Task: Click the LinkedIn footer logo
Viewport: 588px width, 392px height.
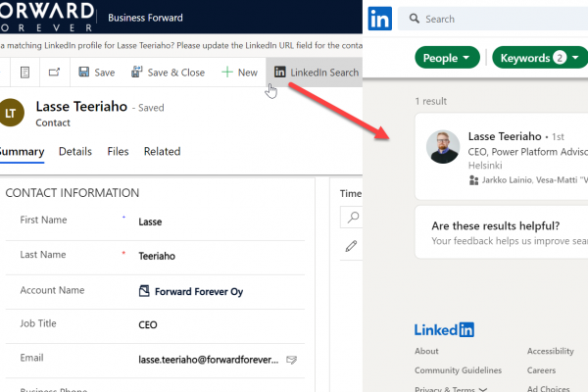Action: [x=444, y=330]
